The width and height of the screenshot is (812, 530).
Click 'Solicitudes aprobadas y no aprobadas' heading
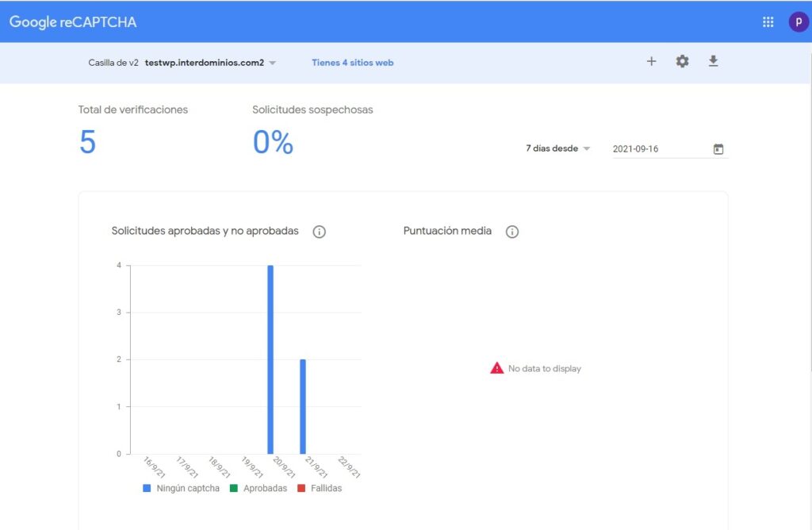tap(205, 231)
